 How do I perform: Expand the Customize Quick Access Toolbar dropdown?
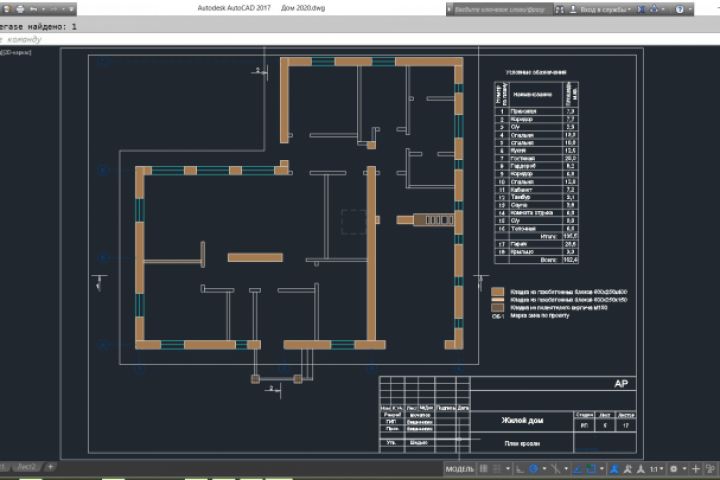coord(71,9)
